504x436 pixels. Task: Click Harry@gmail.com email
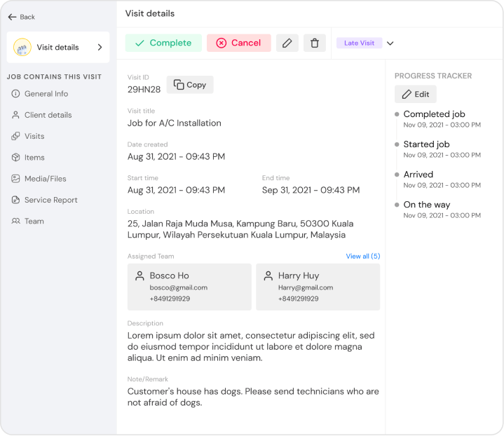point(306,287)
